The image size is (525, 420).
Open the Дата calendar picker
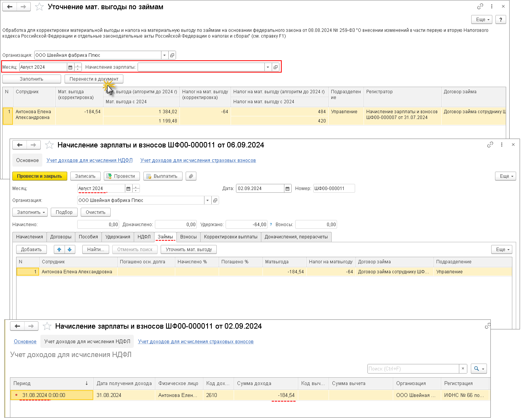click(287, 189)
